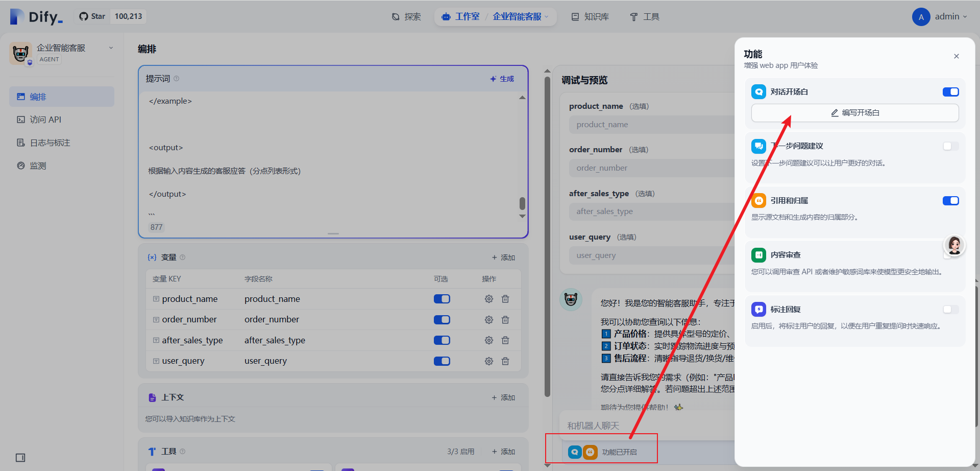Image resolution: width=980 pixels, height=471 pixels.
Task: Click the prompt editor resize handle
Action: (x=333, y=233)
